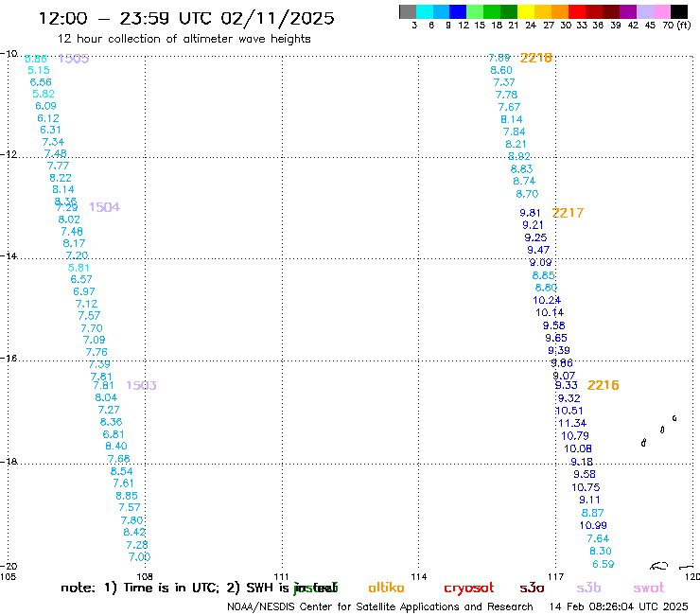Click the wave height value '10.75'
The height and width of the screenshot is (615, 700).
point(586,487)
